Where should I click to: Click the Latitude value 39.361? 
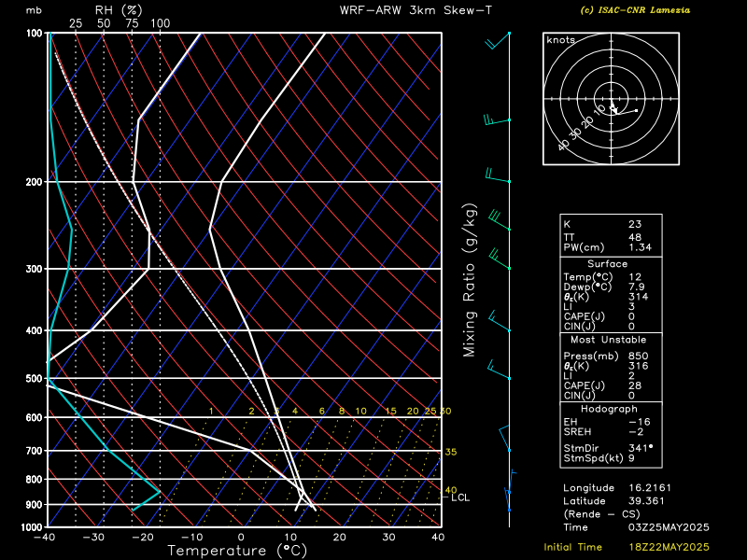[x=646, y=501]
